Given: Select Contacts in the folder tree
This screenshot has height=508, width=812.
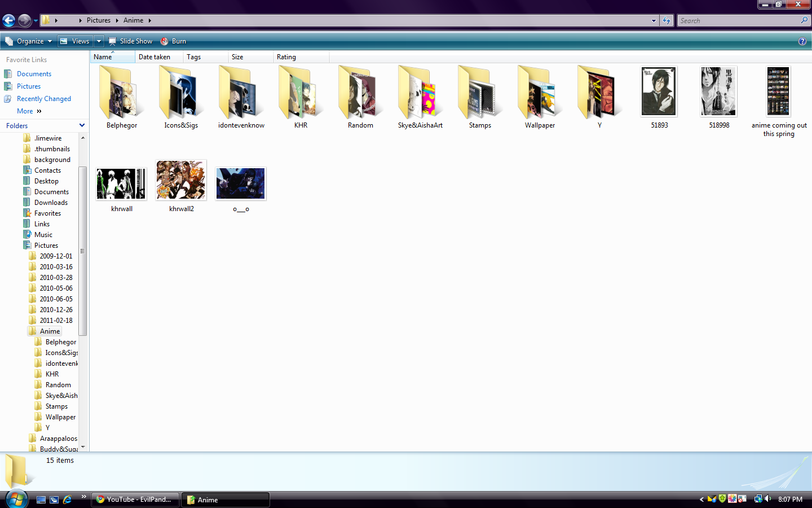Looking at the screenshot, I should coord(47,170).
